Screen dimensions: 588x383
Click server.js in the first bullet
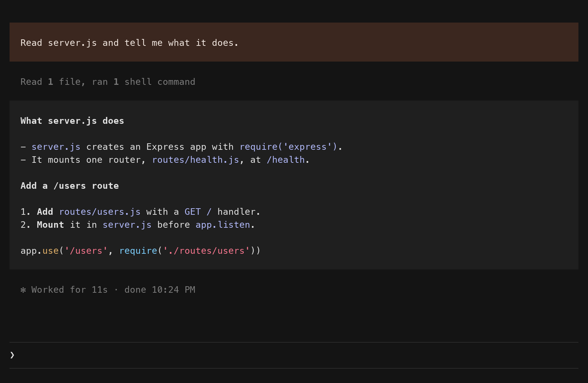(x=56, y=147)
